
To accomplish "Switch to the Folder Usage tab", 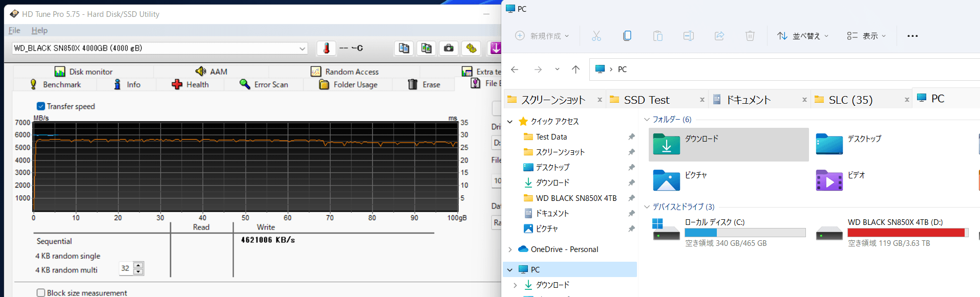I will [x=348, y=84].
